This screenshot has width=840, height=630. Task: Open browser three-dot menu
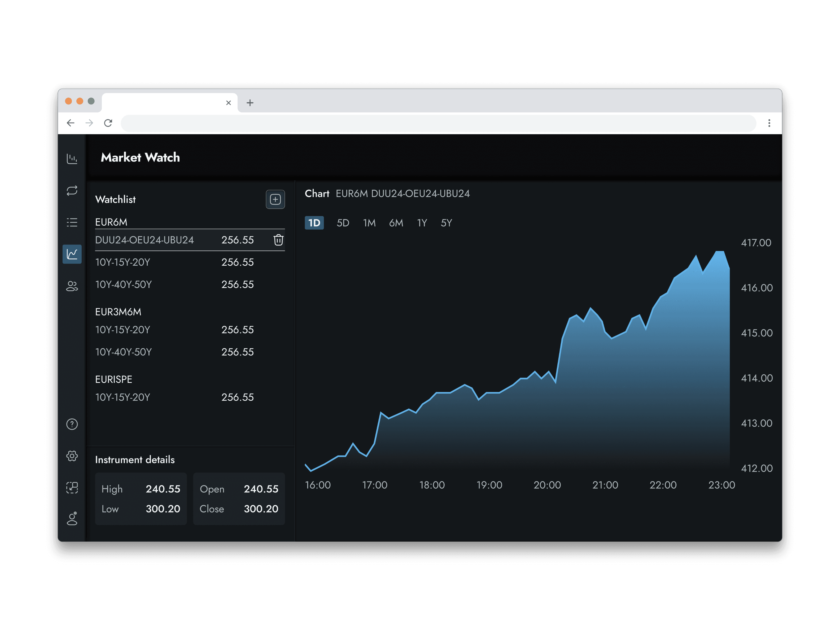[769, 123]
